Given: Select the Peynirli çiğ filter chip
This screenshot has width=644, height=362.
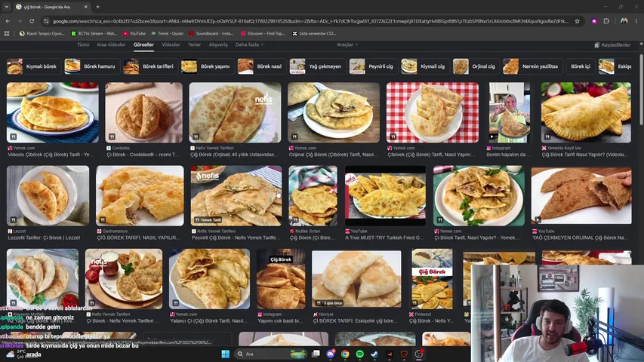Looking at the screenshot, I should click(x=374, y=66).
